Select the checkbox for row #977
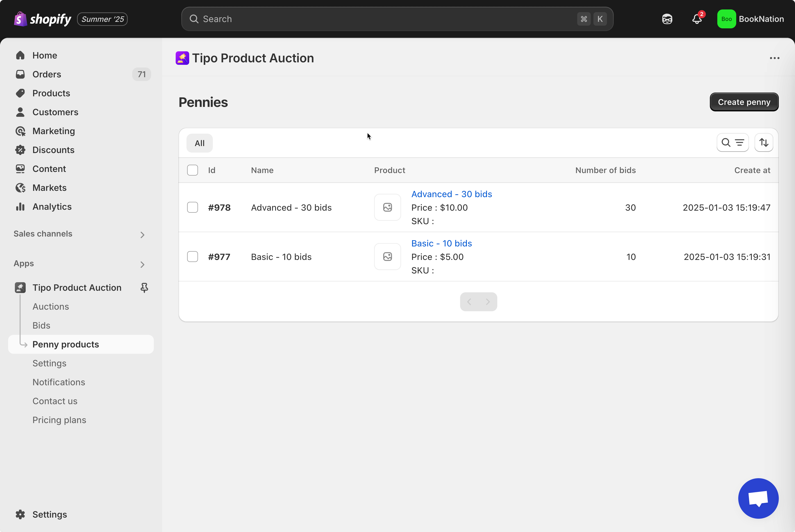 pos(193,257)
